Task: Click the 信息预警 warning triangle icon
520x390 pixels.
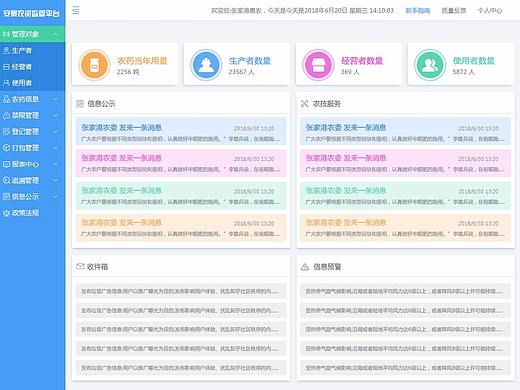Action: click(x=305, y=267)
